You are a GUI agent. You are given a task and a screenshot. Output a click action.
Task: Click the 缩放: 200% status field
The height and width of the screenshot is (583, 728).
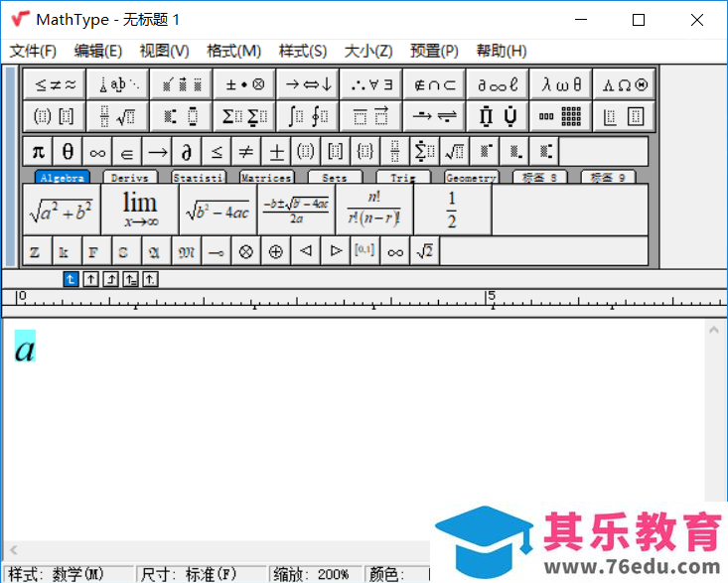(x=315, y=575)
